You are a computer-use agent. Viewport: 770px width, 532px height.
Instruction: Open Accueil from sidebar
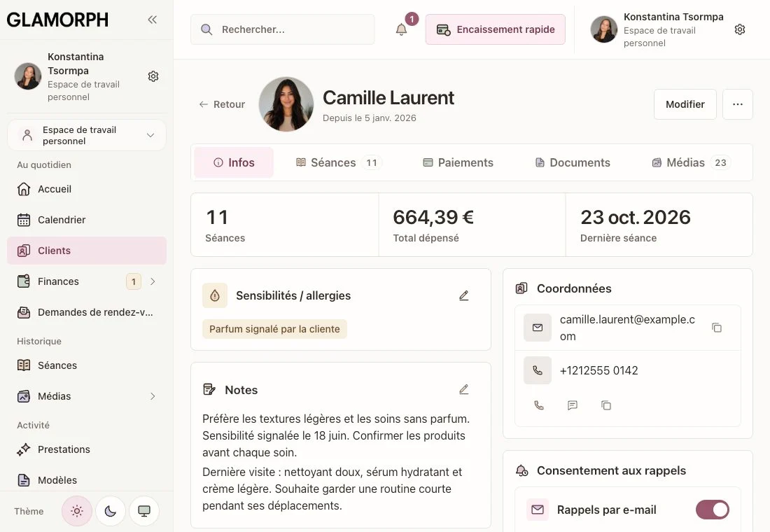coord(86,189)
